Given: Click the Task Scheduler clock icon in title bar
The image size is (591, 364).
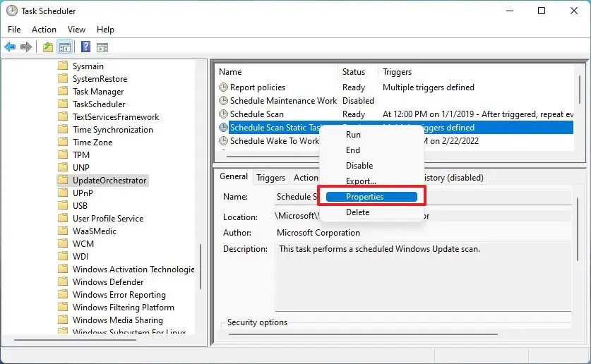Looking at the screenshot, I should click(12, 11).
